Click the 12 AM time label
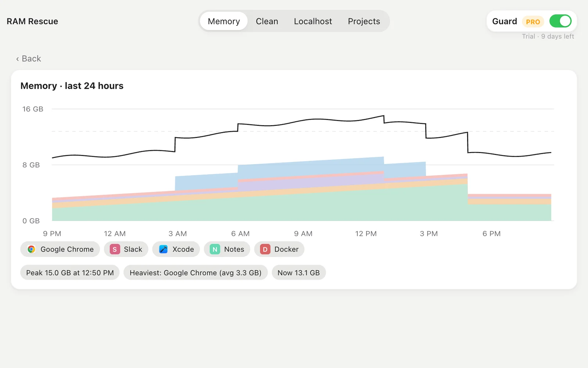Screen dimensions: 588x368 click(x=115, y=234)
